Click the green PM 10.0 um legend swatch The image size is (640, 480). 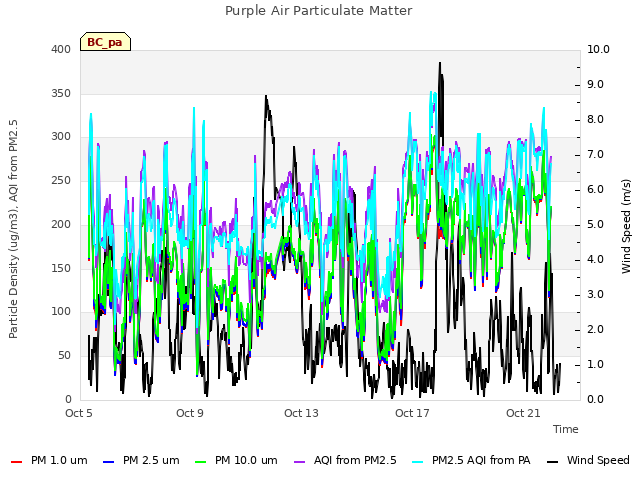pos(200,462)
